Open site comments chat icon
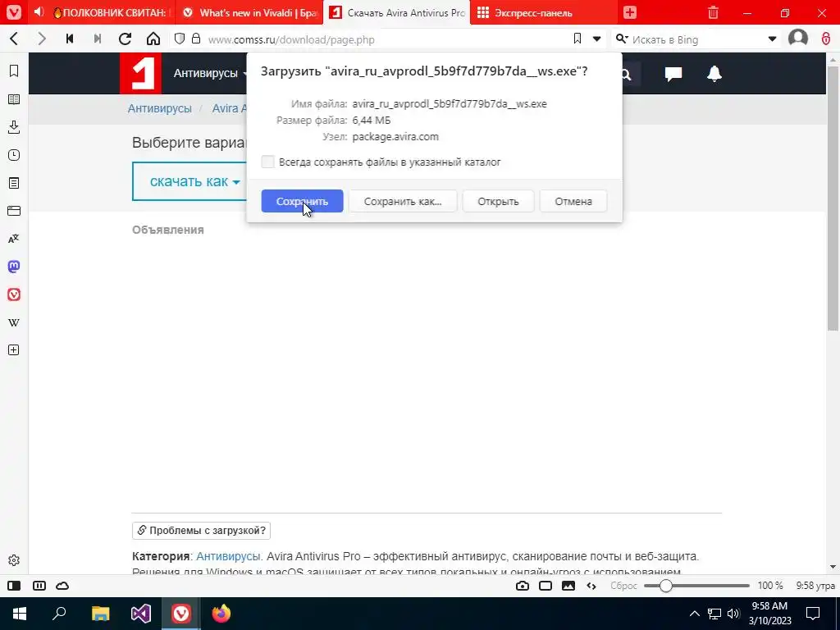 [673, 73]
